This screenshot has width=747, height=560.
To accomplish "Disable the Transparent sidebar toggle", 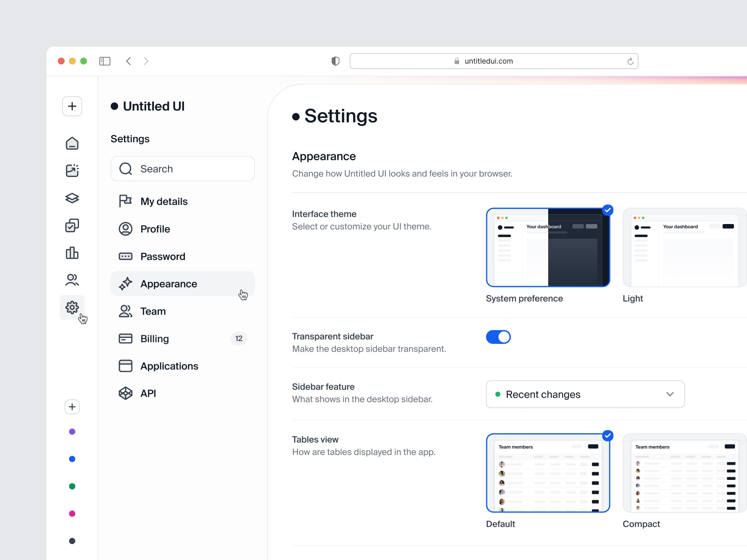I will (x=498, y=337).
